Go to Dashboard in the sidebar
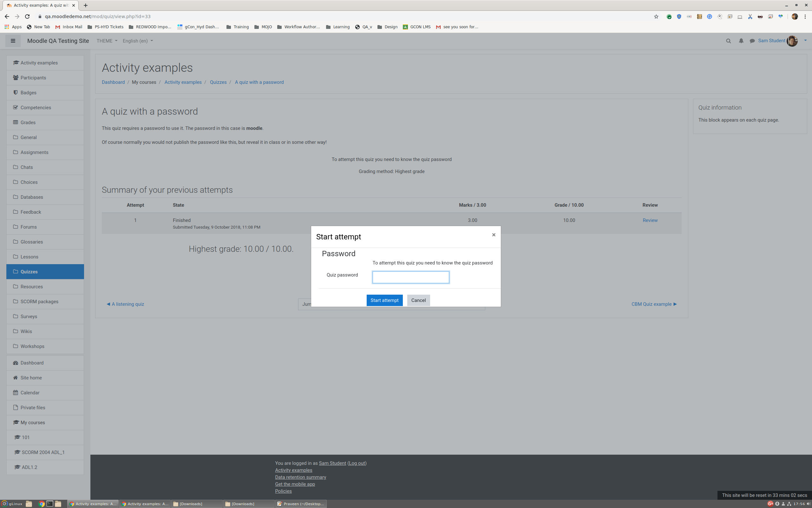Screen dimensions: 812x508 45,363
